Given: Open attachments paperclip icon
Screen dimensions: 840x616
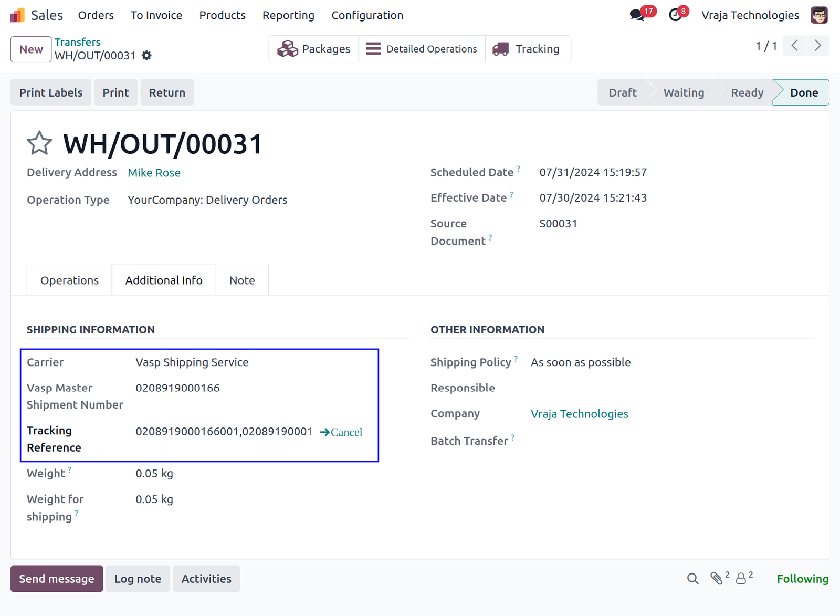Looking at the screenshot, I should (x=717, y=579).
